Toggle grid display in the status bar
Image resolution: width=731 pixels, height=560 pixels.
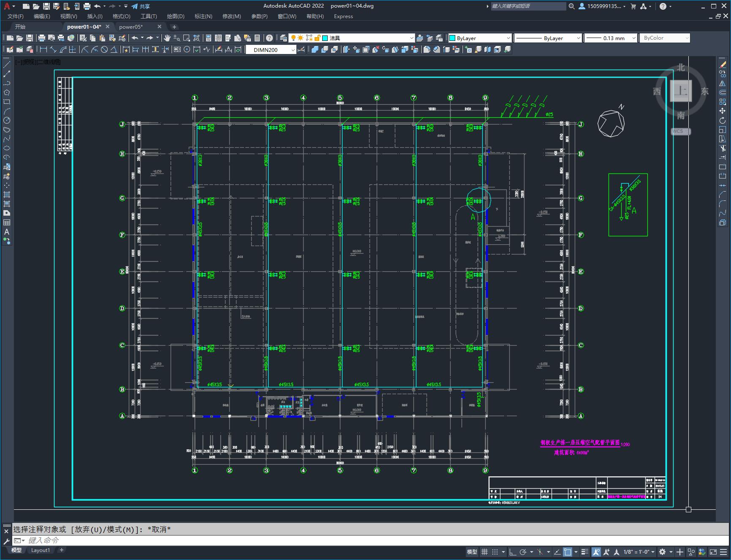[x=484, y=552]
